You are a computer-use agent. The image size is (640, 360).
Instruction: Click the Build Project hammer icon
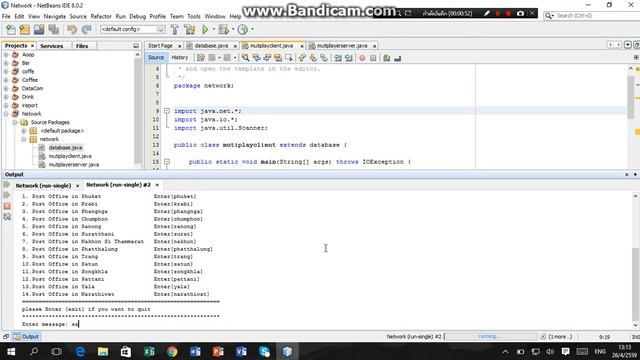pos(175,29)
